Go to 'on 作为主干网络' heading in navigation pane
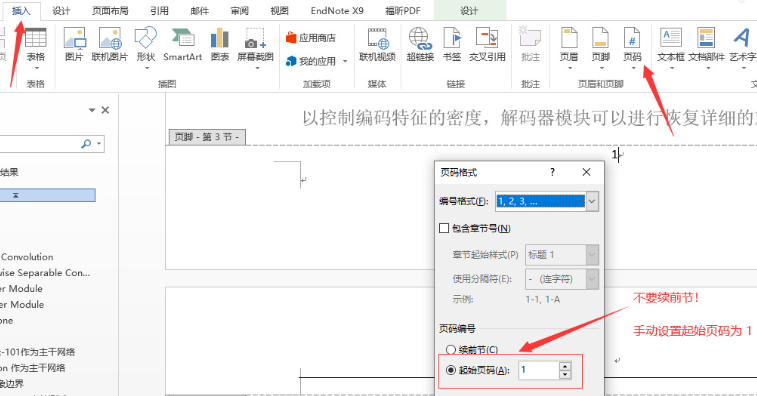 tap(33, 368)
